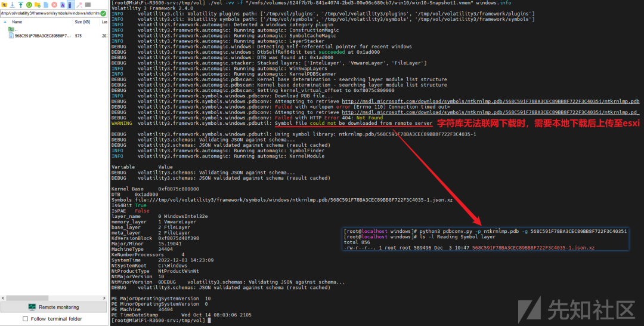
Task: Click the 'PE TimeDateStamp' output line
Action: [x=181, y=315]
